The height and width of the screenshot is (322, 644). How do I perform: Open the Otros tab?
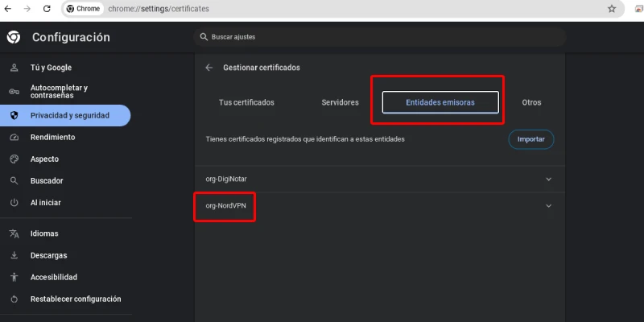531,102
